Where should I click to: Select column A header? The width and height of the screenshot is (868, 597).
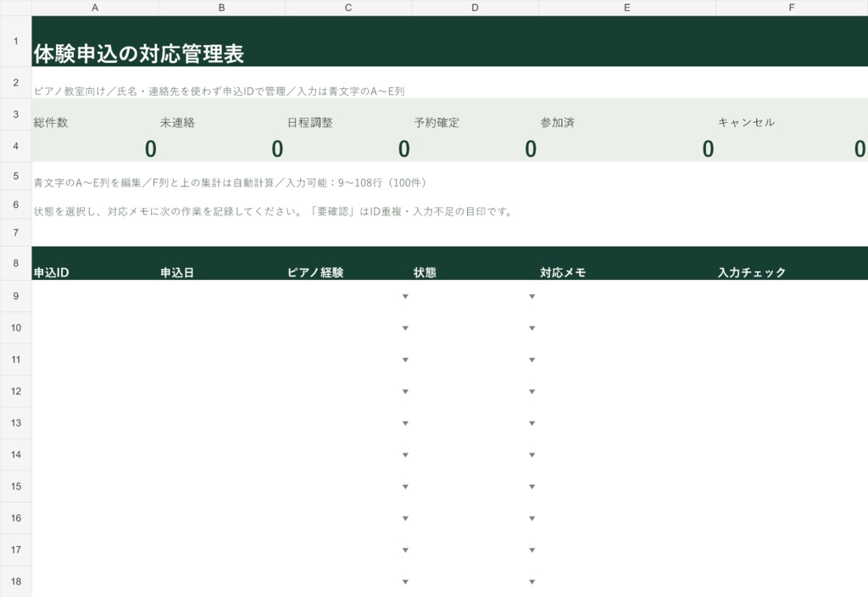[95, 8]
